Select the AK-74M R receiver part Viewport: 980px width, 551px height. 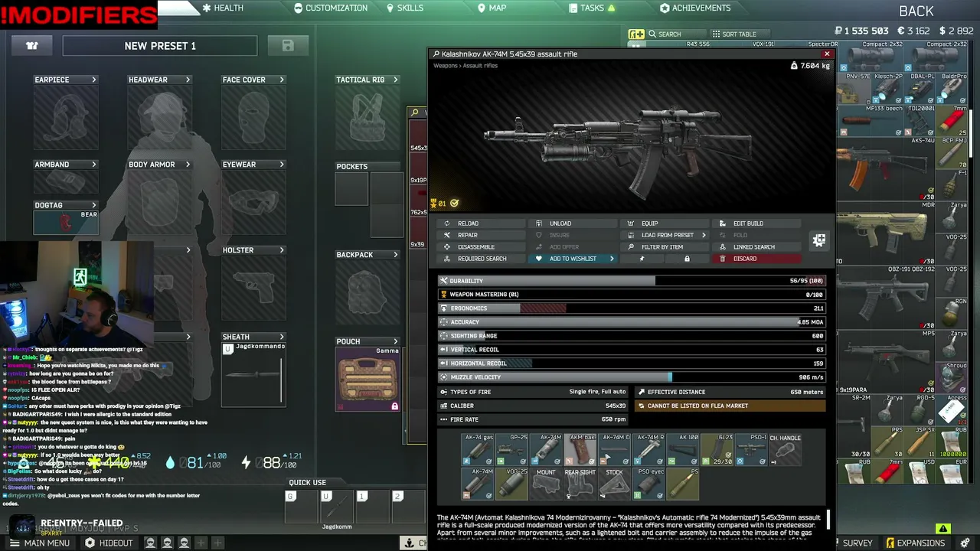pyautogui.click(x=648, y=450)
